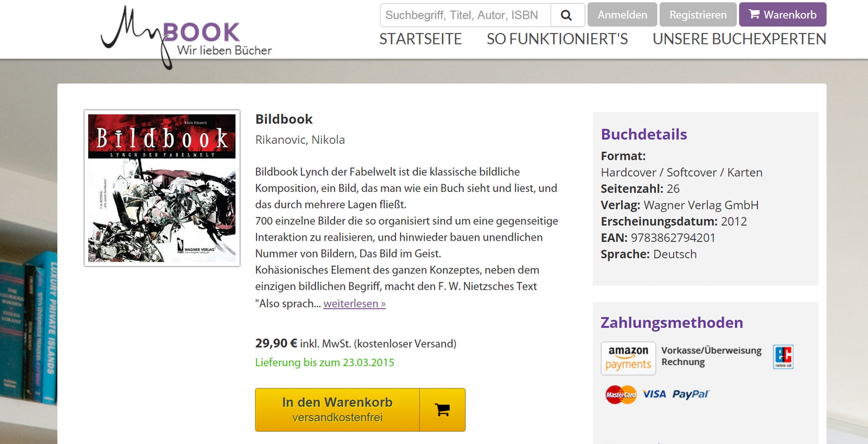Click the Amazon payments logo
868x444 pixels.
[x=628, y=358]
